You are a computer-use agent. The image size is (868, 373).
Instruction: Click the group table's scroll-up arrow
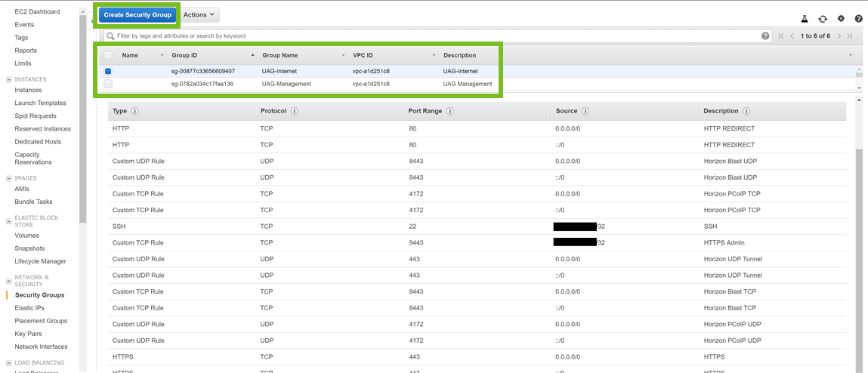(859, 68)
